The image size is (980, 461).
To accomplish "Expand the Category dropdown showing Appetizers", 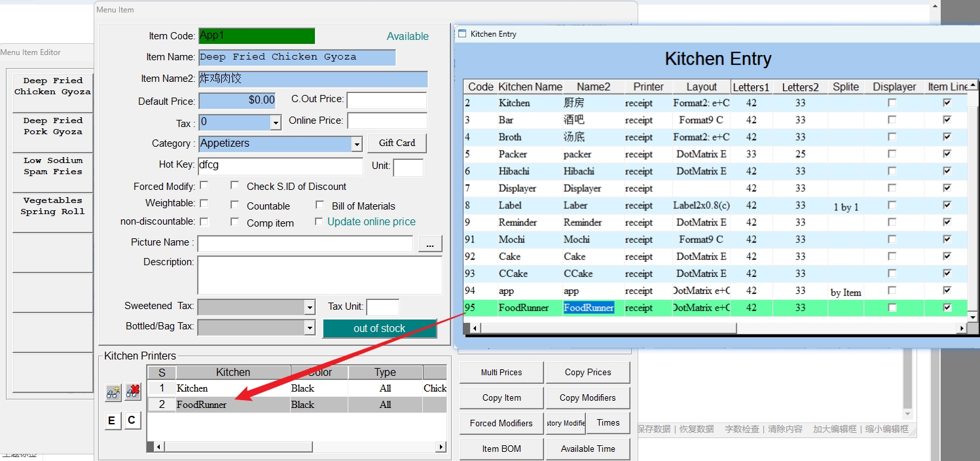I will (357, 144).
